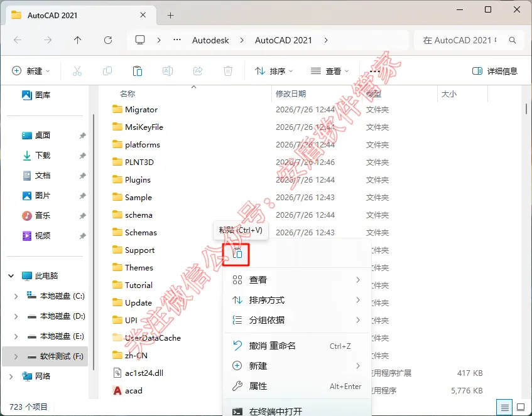Open 分组依据 submenu in context menu
The width and height of the screenshot is (532, 416).
coord(296,320)
